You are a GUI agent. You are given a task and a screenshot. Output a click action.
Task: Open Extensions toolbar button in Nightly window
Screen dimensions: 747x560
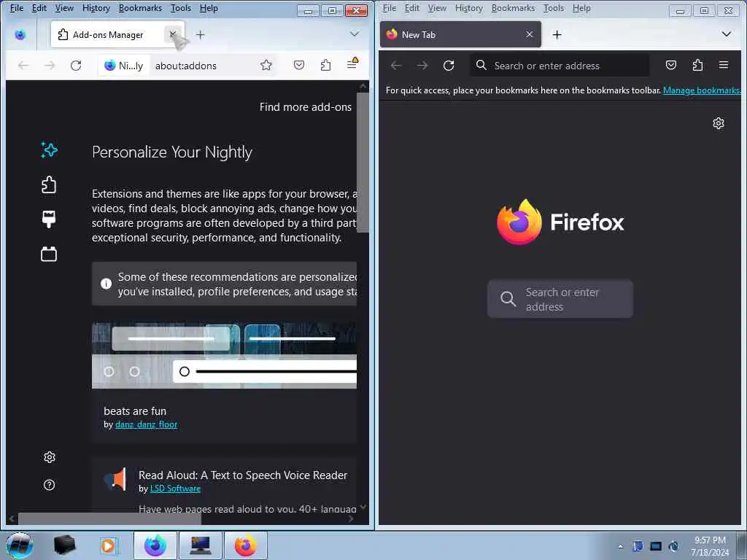(325, 65)
